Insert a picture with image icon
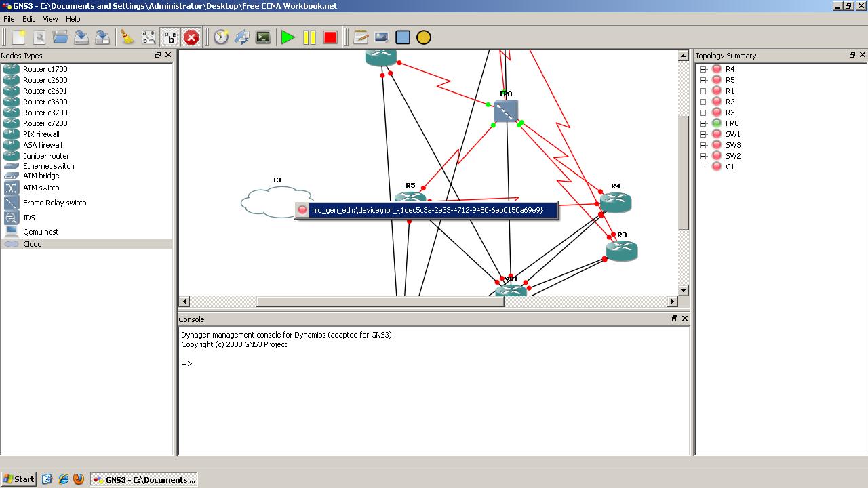Image resolution: width=868 pixels, height=488 pixels. (x=382, y=37)
